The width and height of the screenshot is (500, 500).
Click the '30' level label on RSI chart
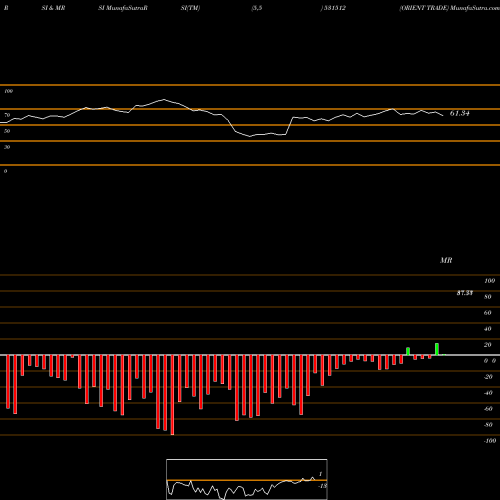(x=7, y=147)
